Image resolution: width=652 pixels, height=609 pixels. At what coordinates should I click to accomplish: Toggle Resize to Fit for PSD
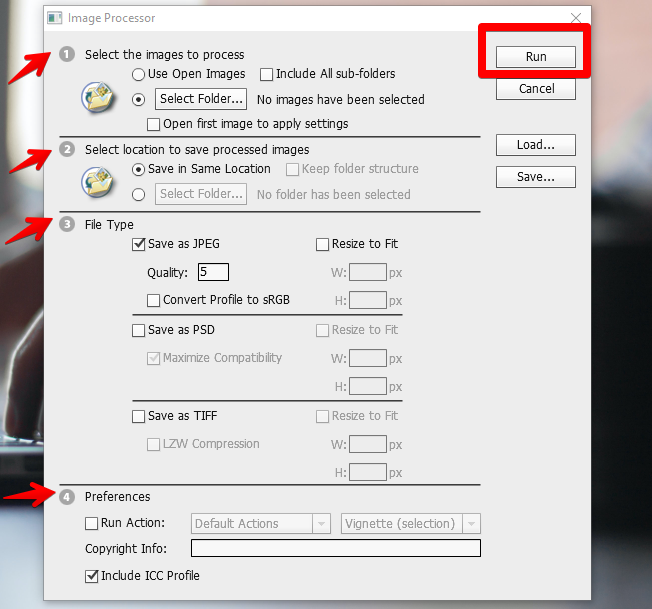tap(322, 330)
